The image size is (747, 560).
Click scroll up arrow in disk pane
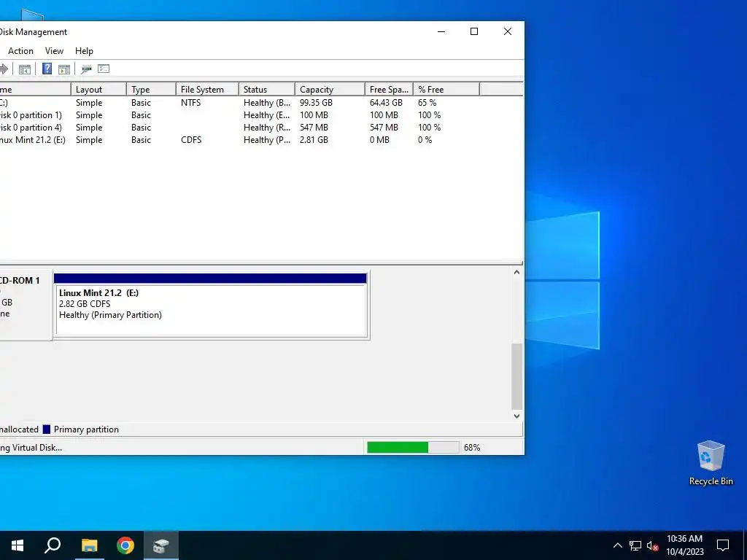pyautogui.click(x=516, y=273)
